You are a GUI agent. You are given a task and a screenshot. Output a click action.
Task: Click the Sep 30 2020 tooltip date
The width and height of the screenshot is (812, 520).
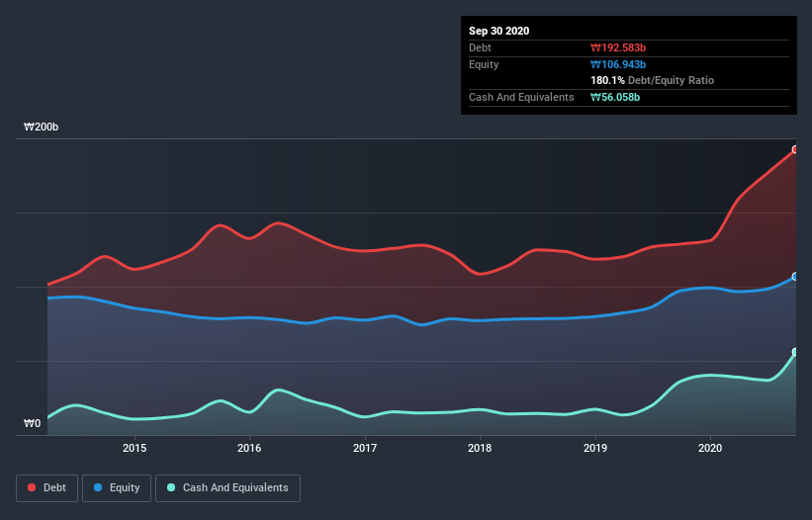[x=498, y=31]
